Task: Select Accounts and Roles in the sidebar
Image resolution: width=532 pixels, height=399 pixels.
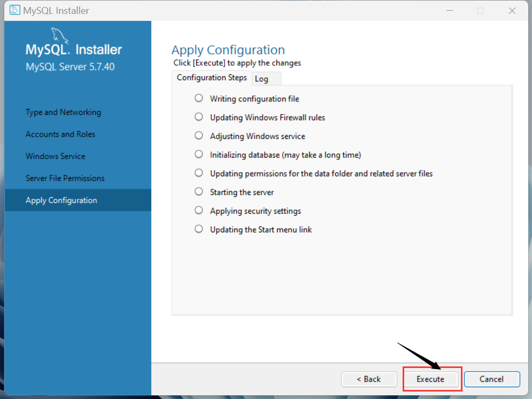Action: pyautogui.click(x=60, y=134)
